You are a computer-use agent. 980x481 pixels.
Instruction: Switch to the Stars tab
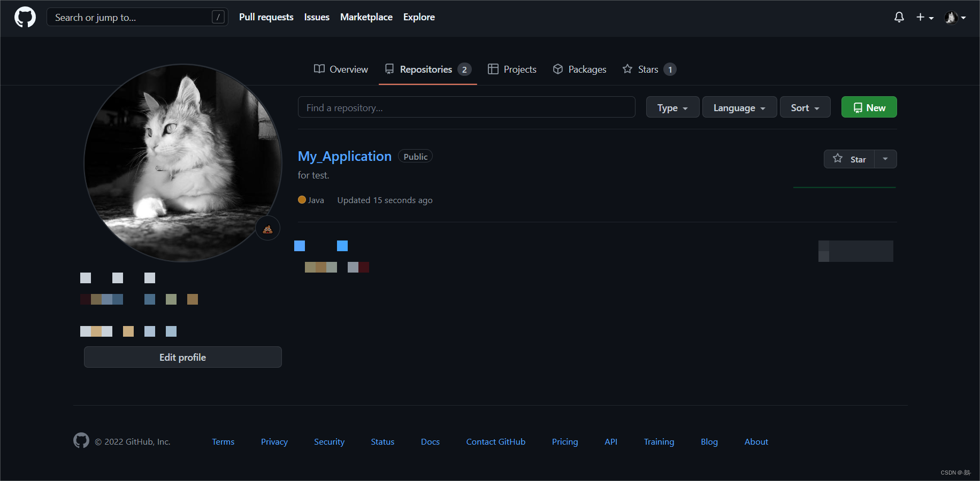[x=649, y=69]
